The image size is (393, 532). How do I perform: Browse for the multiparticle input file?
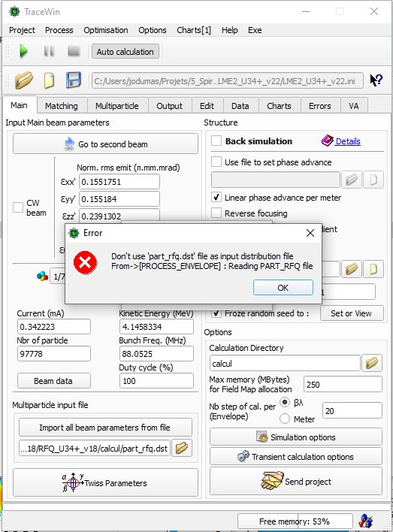[x=182, y=448]
